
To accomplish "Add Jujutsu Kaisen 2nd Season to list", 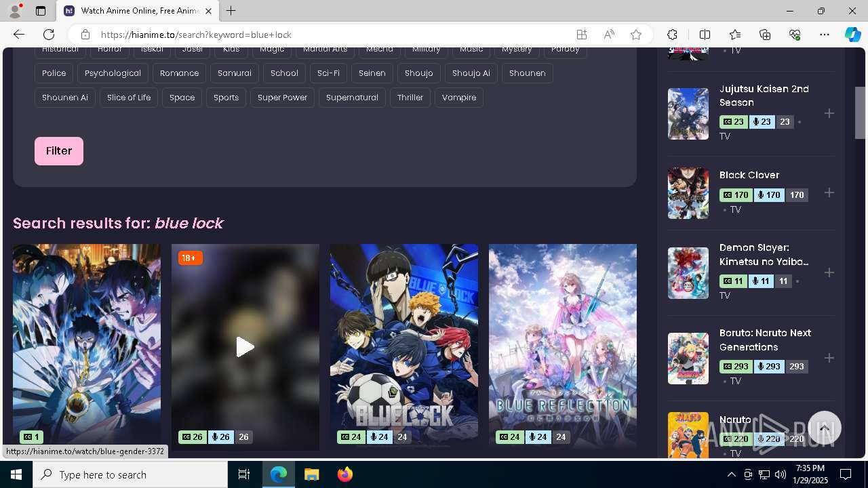I will pyautogui.click(x=829, y=113).
